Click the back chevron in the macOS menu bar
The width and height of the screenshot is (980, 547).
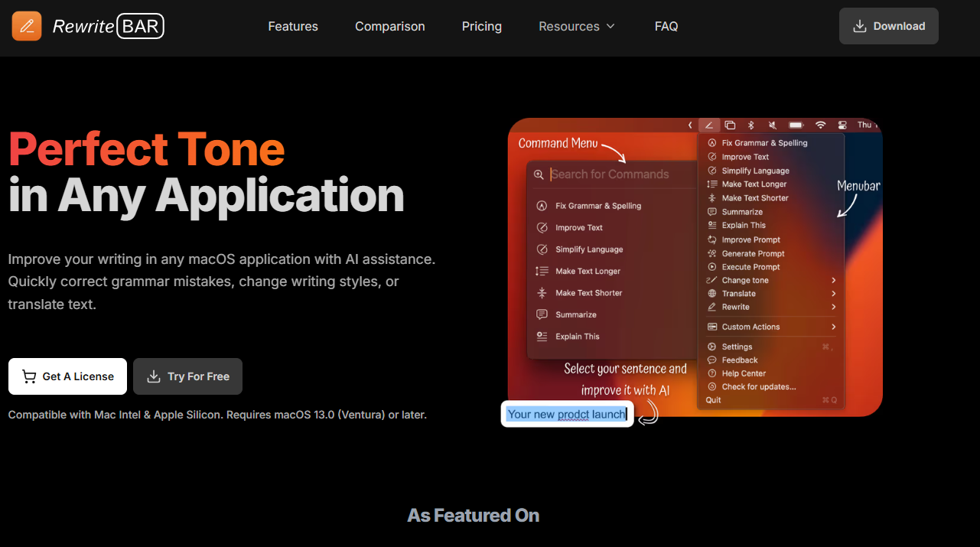(x=690, y=125)
